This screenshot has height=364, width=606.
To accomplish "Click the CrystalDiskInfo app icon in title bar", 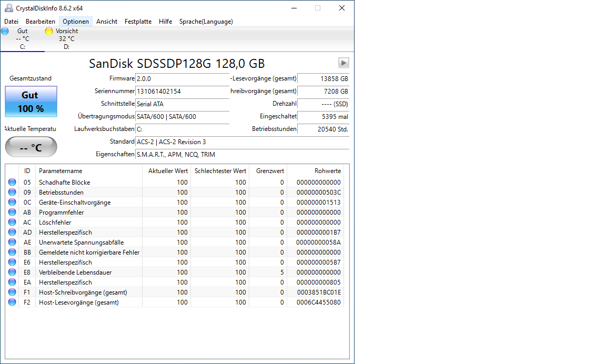I will (8, 8).
